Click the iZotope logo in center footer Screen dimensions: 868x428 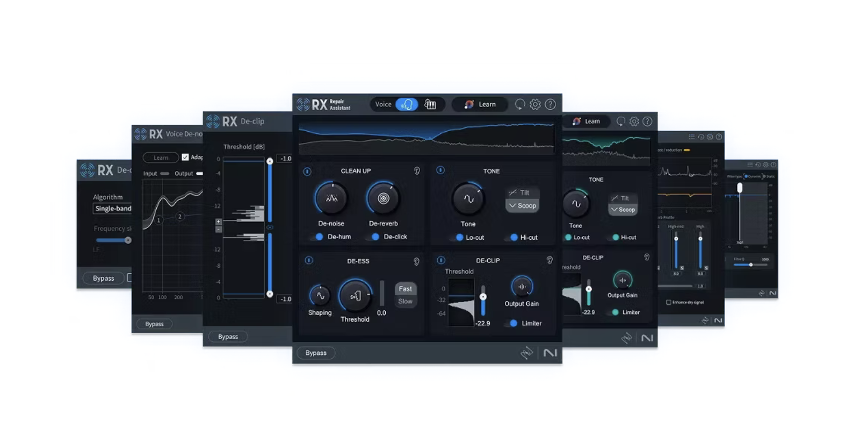tap(527, 353)
